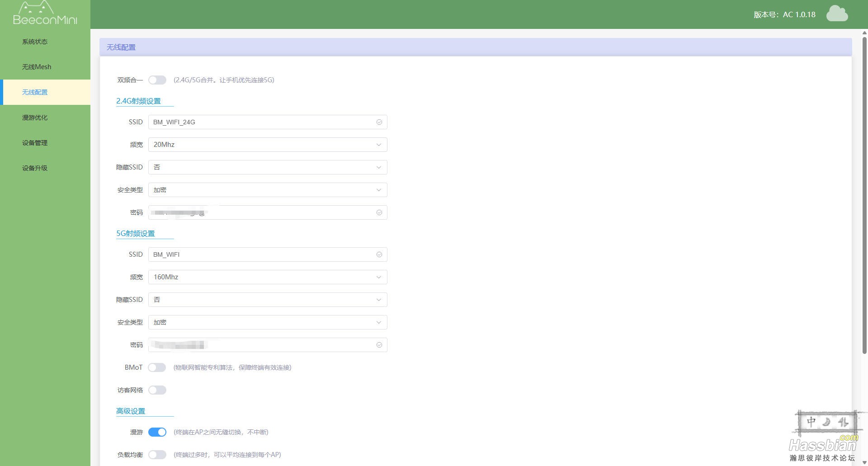Click the 5G SSID field BM_WIFI
This screenshot has height=466, width=868.
[x=268, y=254]
